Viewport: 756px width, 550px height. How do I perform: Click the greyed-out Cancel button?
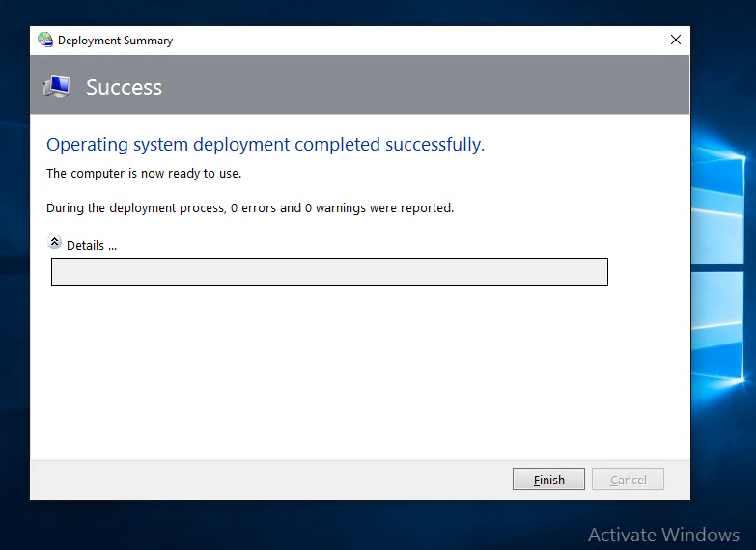click(x=628, y=480)
